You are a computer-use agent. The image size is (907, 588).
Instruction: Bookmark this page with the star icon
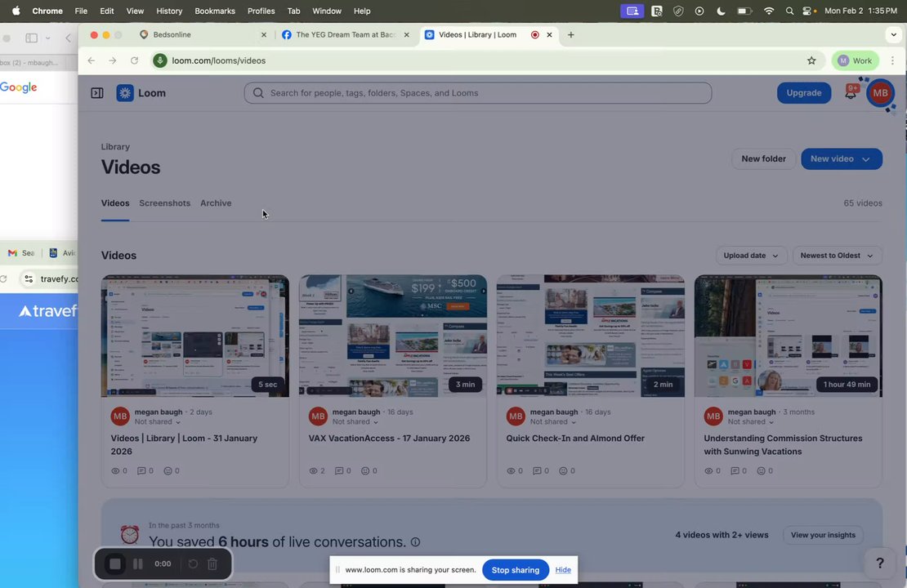(811, 60)
